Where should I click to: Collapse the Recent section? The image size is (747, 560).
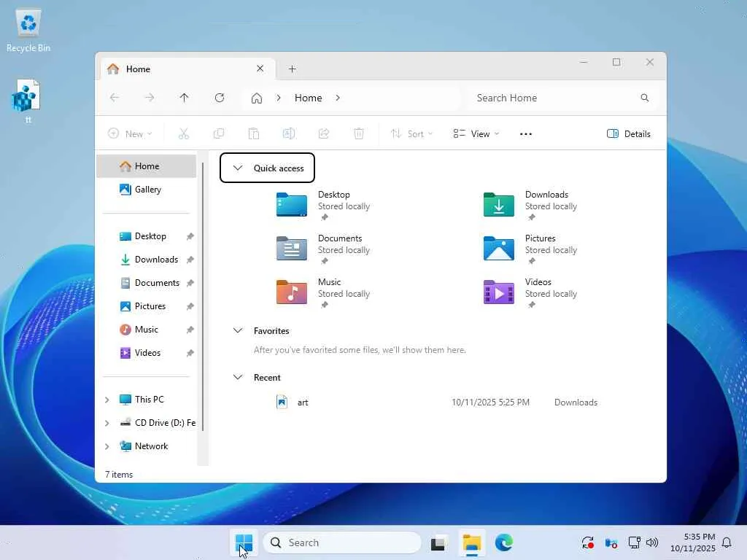coord(238,377)
